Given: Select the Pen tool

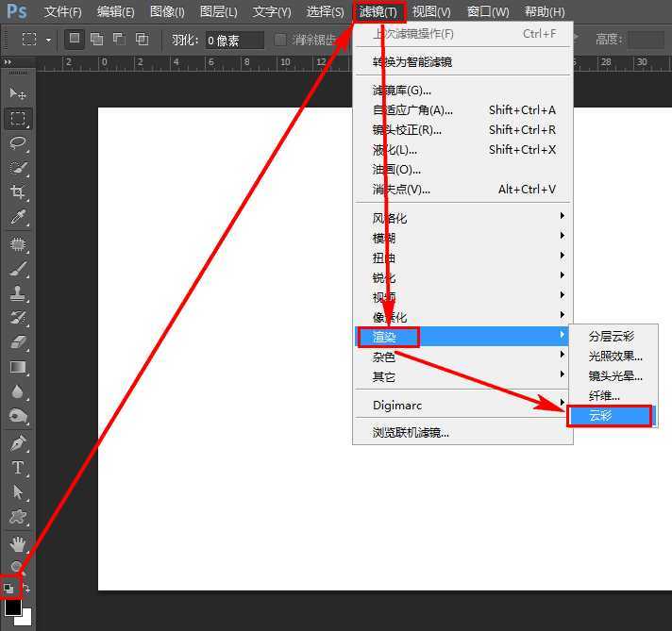Looking at the screenshot, I should (x=18, y=442).
